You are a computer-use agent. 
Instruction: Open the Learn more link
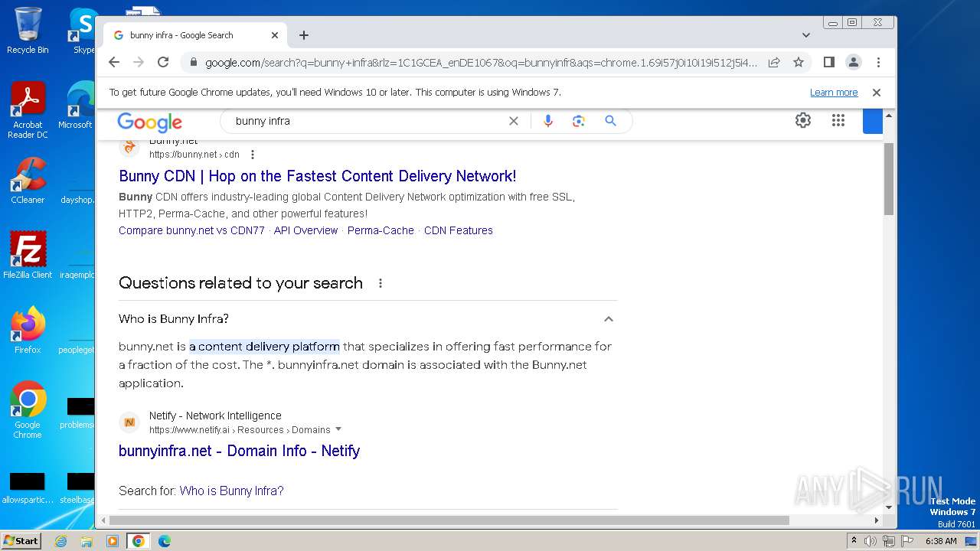point(834,93)
